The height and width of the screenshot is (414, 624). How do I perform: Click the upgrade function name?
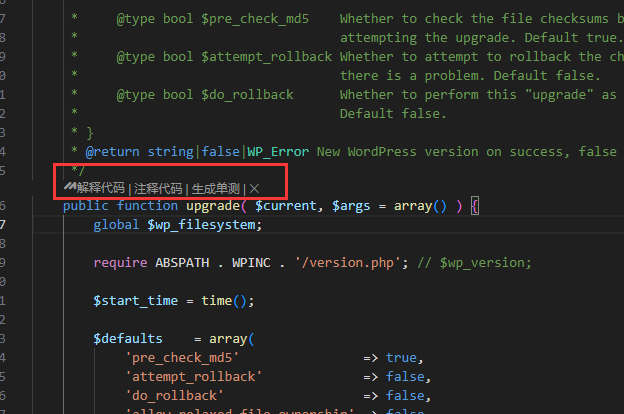pos(213,206)
